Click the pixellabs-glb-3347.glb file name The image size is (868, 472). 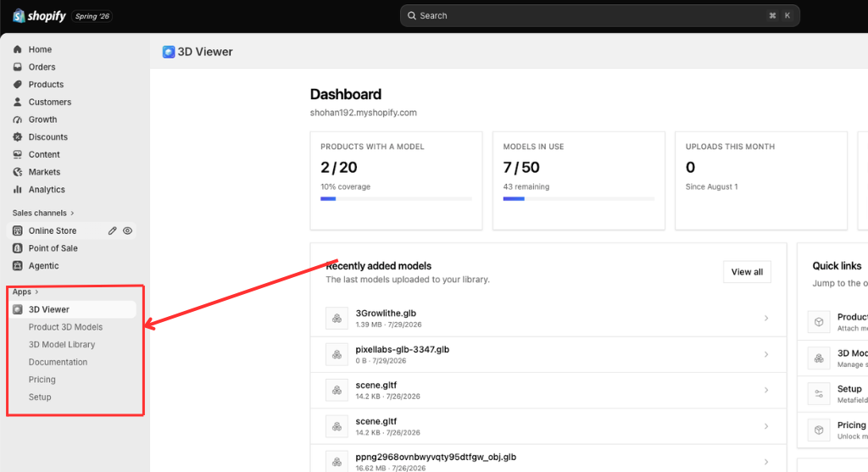coord(403,350)
